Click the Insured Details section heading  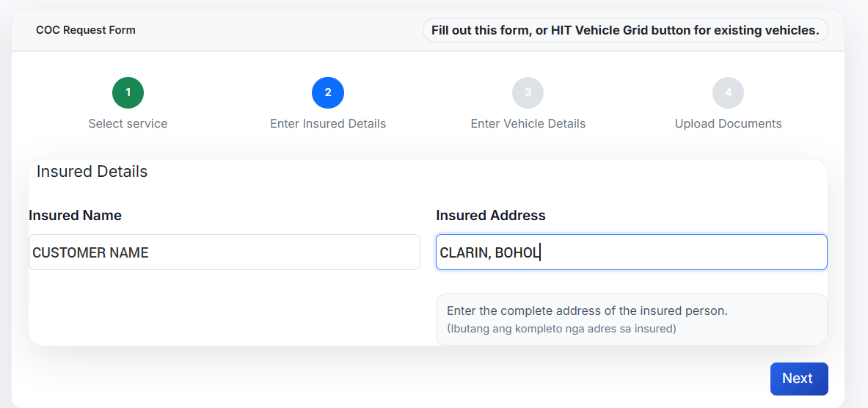pos(92,172)
